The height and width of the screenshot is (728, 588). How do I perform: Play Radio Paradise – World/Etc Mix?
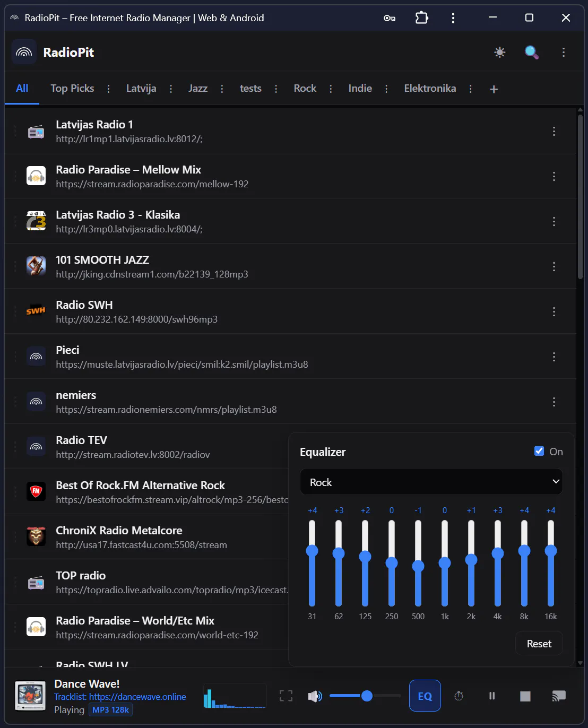tap(146, 627)
